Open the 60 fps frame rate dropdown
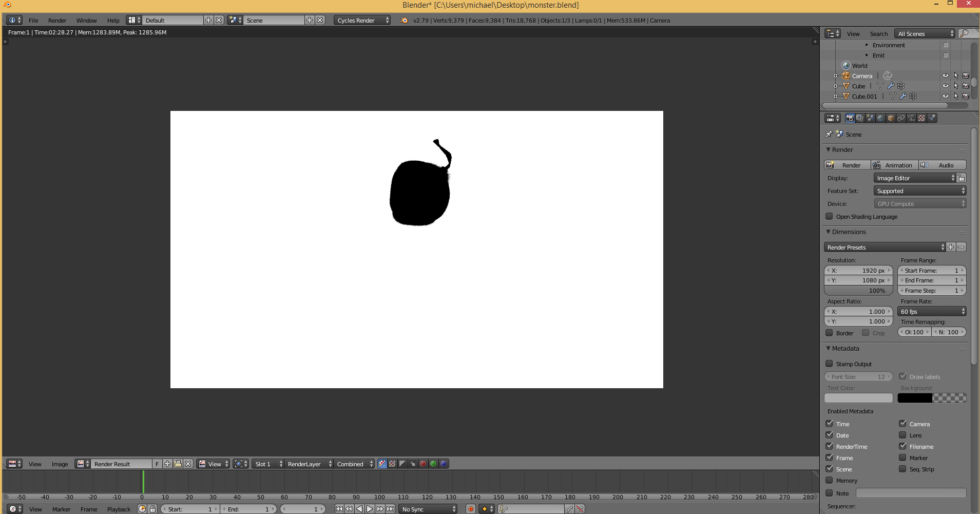Screen dimensions: 980x514 click(x=932, y=311)
